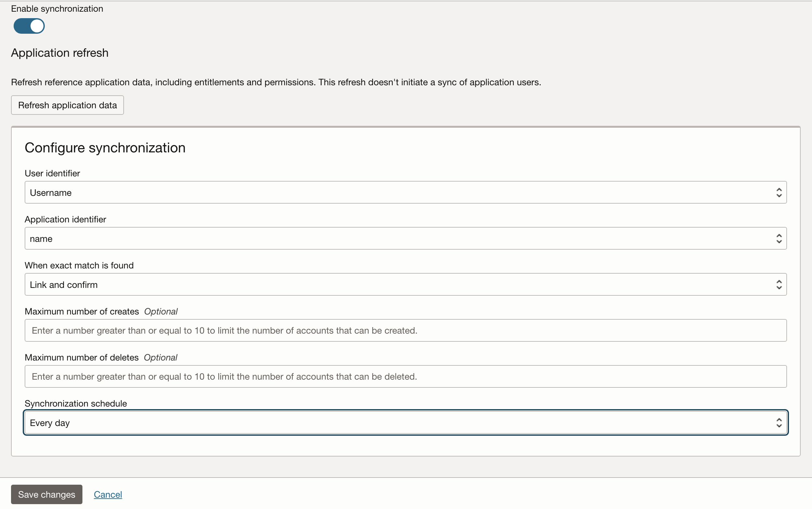
Task: Click the Maximum number of creates label
Action: [x=81, y=311]
